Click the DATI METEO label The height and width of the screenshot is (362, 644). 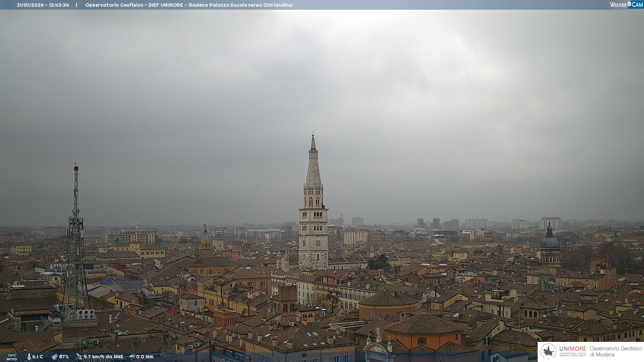coord(12,357)
